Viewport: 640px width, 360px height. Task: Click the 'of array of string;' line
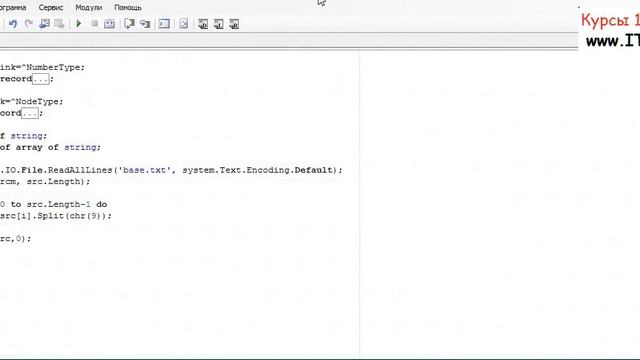(x=50, y=147)
